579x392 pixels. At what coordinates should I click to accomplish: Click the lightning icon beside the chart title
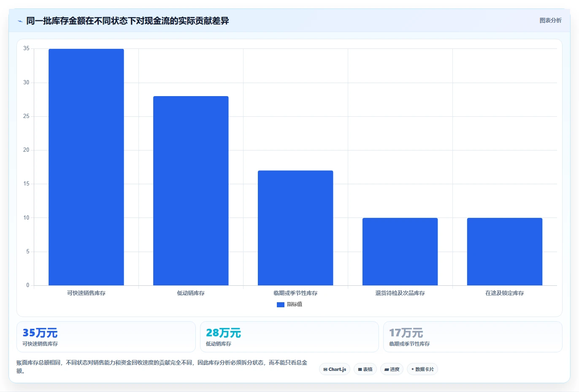[20, 21]
